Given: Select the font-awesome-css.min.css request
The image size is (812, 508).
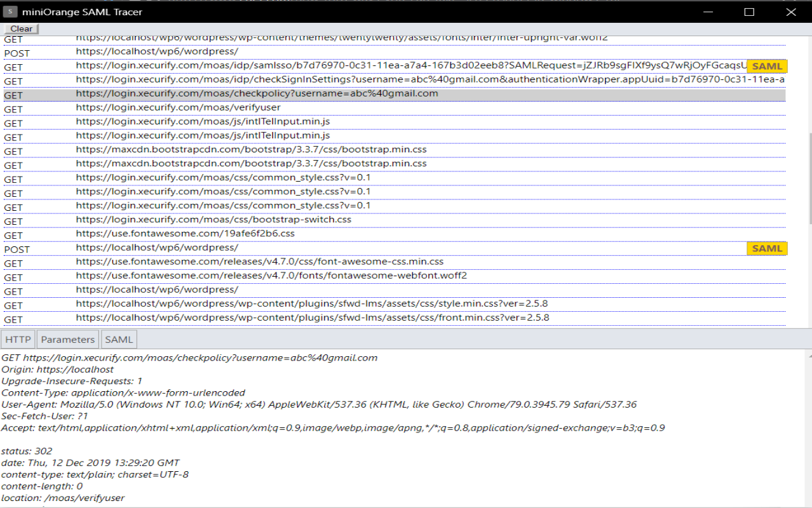Looking at the screenshot, I should pyautogui.click(x=395, y=262).
